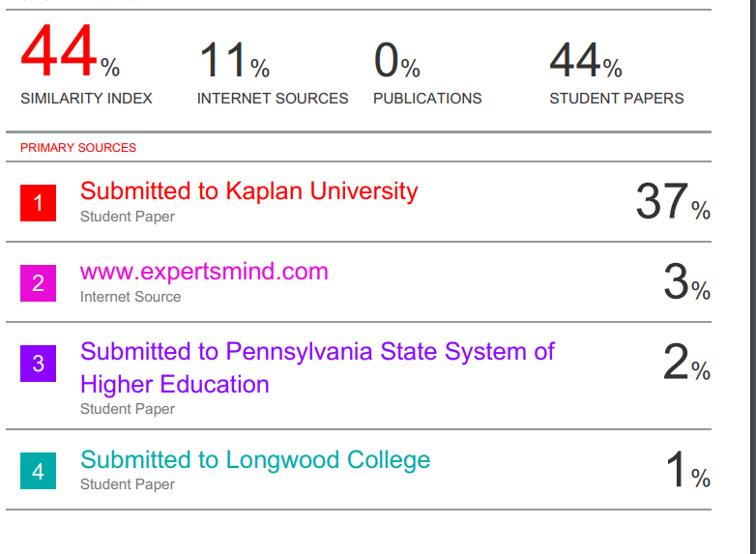The width and height of the screenshot is (756, 554).
Task: Click the 11% Internet Sources figure
Action: pos(234,61)
